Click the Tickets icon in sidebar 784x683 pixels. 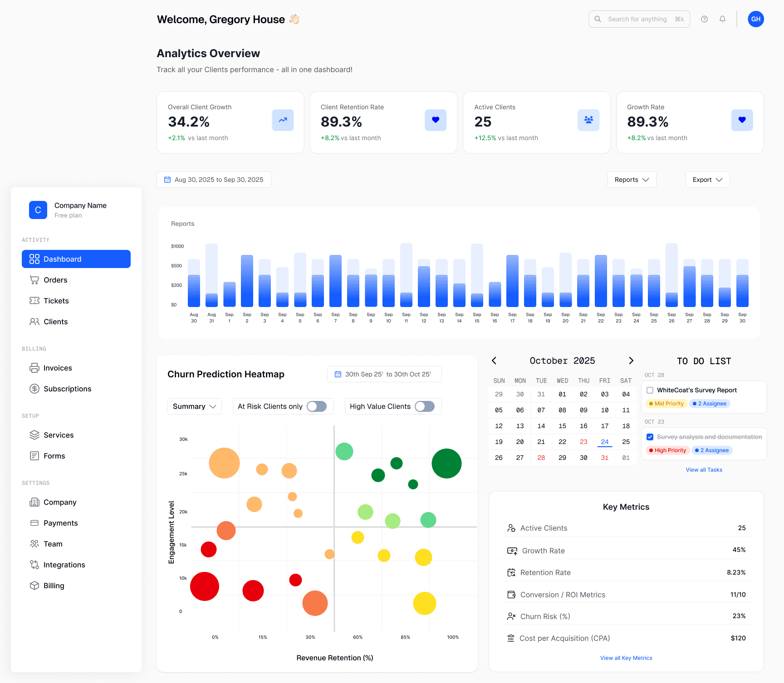[34, 301]
